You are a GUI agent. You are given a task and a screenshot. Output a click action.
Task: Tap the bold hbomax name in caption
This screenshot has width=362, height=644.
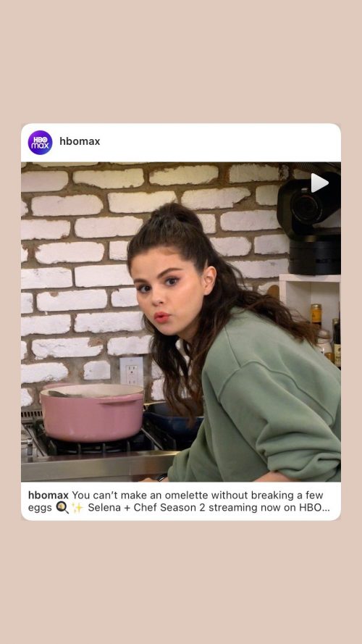tap(49, 495)
